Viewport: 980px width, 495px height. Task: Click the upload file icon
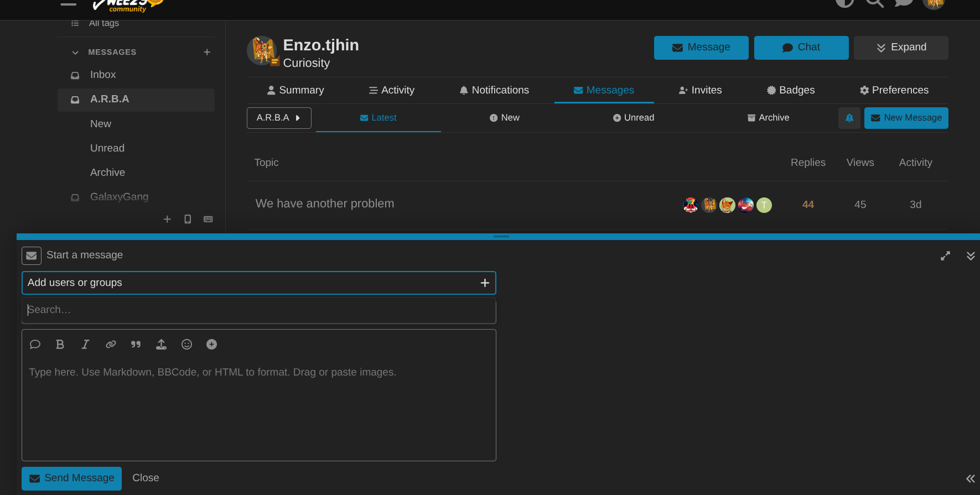click(161, 345)
